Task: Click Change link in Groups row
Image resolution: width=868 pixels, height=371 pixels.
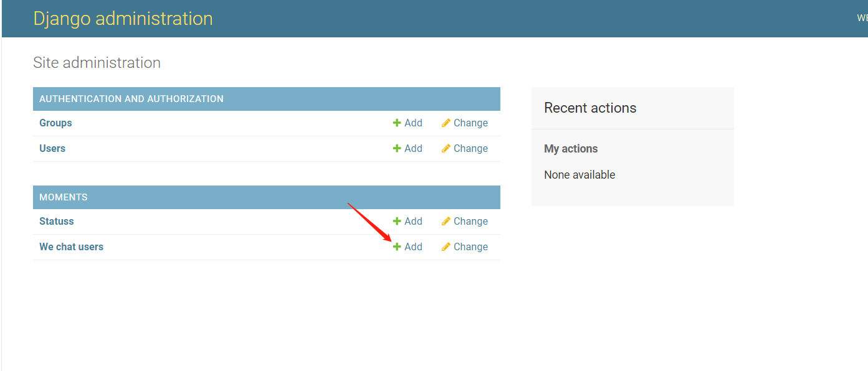Action: [465, 123]
